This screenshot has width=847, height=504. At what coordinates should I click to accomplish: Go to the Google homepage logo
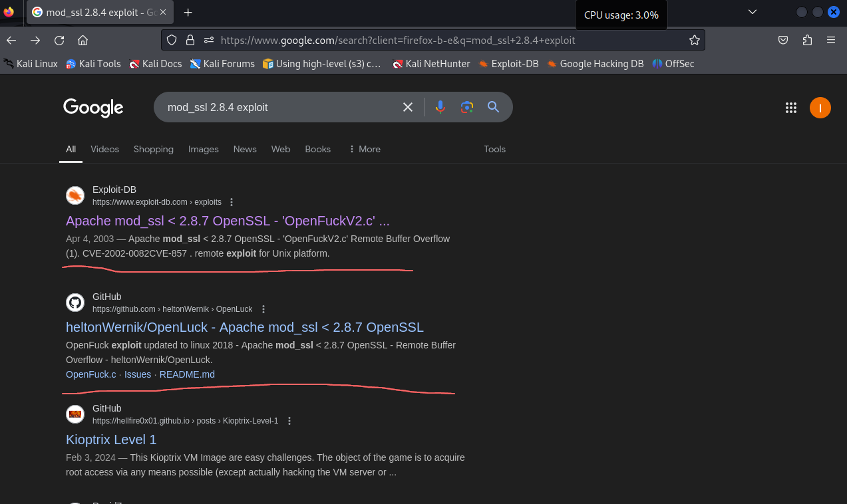click(93, 108)
